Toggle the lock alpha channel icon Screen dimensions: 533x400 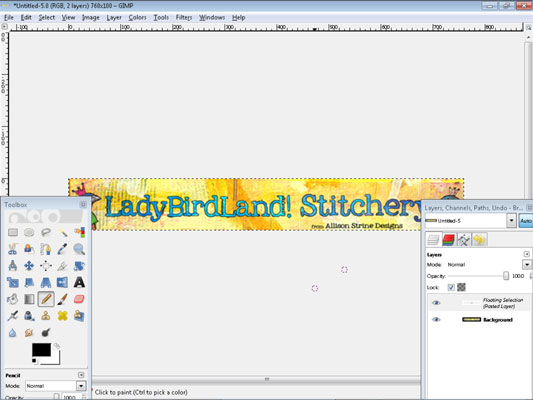[x=461, y=288]
